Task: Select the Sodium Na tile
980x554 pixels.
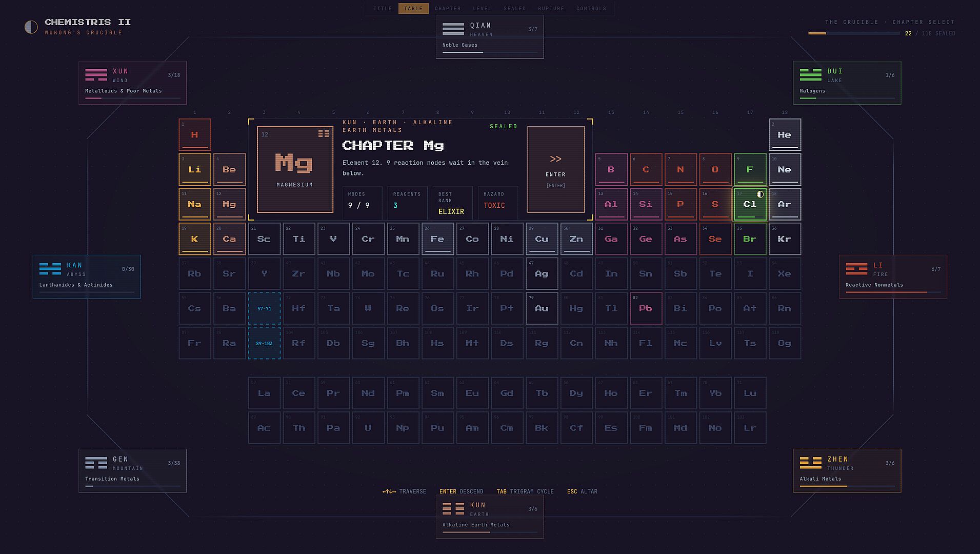Action: (x=195, y=204)
